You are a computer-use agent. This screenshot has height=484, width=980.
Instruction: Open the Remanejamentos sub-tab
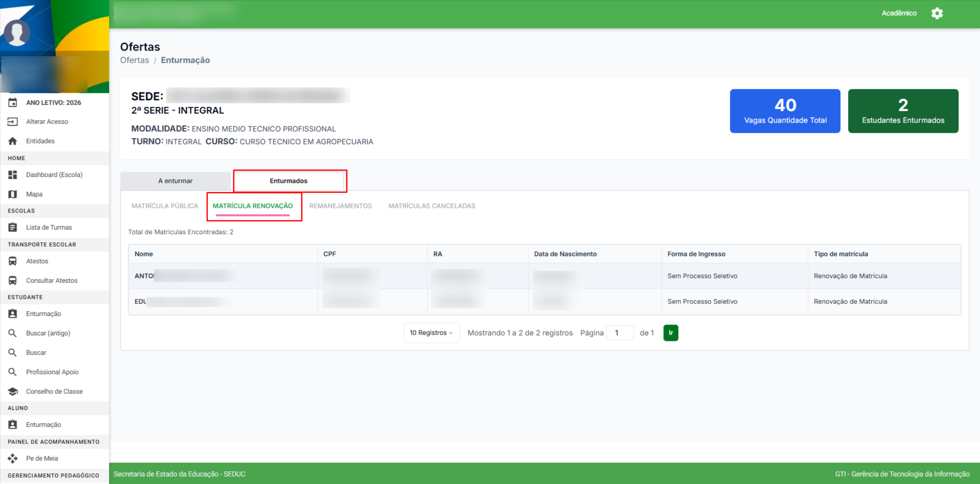click(x=340, y=206)
